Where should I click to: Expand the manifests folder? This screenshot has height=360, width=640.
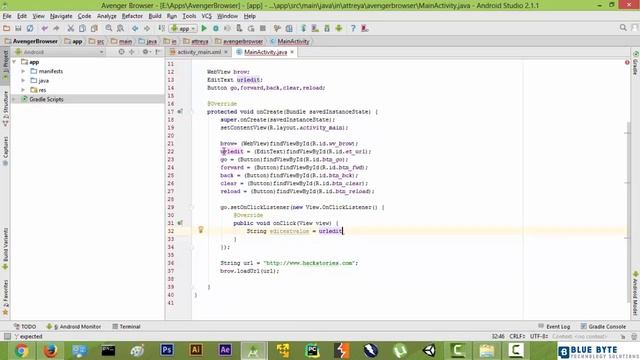point(23,71)
